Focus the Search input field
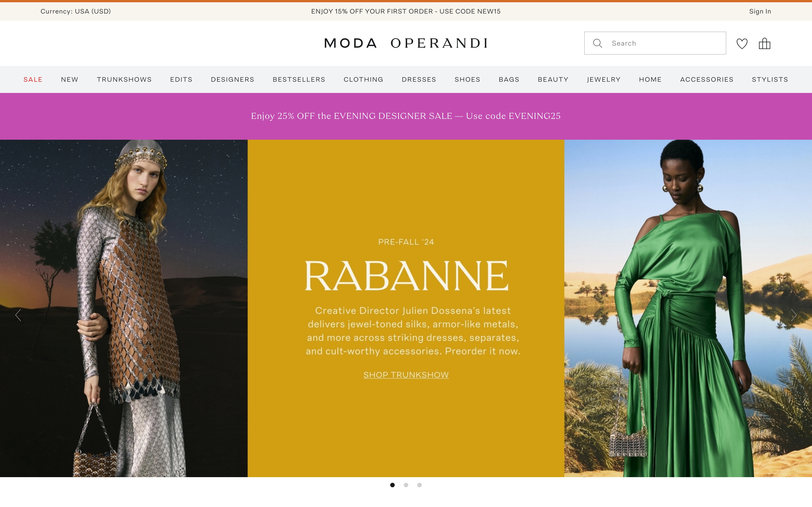The height and width of the screenshot is (507, 812). coord(655,43)
